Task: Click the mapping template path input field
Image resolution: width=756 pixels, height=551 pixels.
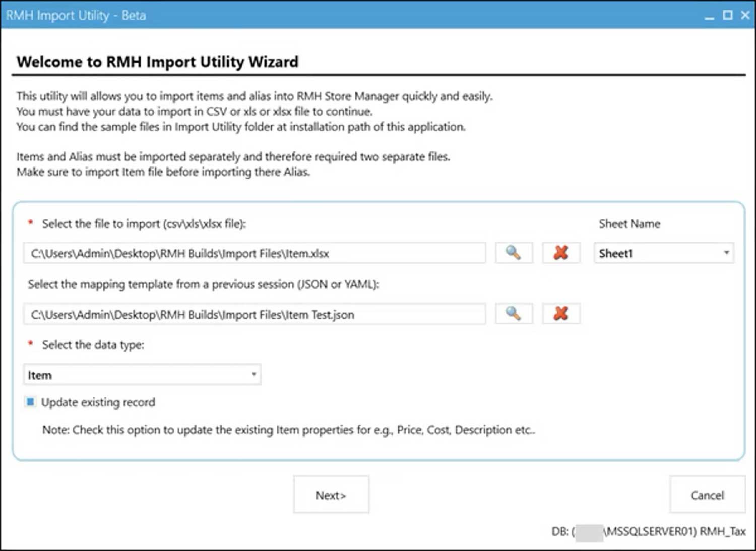Action: point(255,314)
